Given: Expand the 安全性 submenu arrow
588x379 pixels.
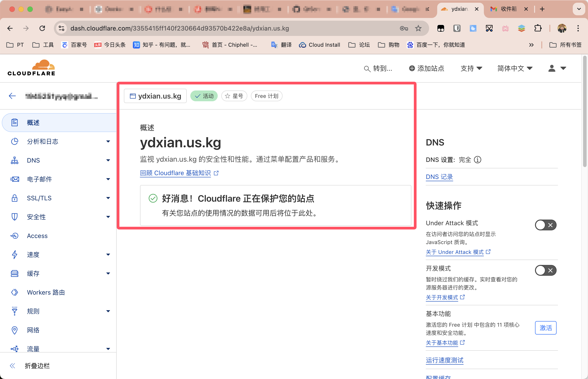Looking at the screenshot, I should coord(108,217).
